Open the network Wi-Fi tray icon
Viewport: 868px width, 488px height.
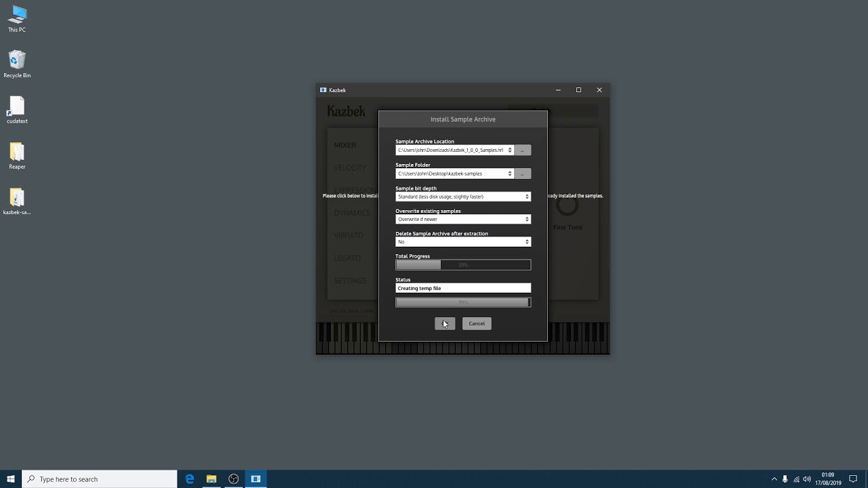pyautogui.click(x=796, y=479)
